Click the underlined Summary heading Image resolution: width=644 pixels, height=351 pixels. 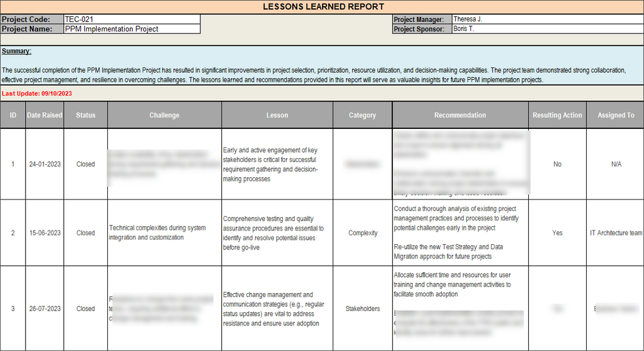[16, 51]
